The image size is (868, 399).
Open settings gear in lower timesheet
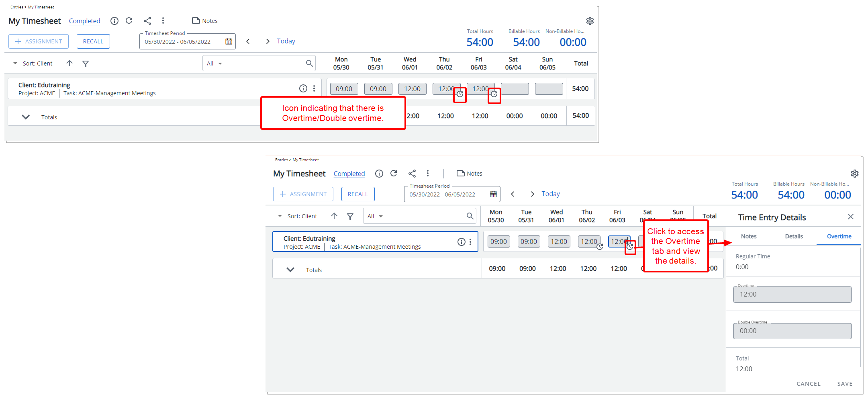pyautogui.click(x=855, y=174)
